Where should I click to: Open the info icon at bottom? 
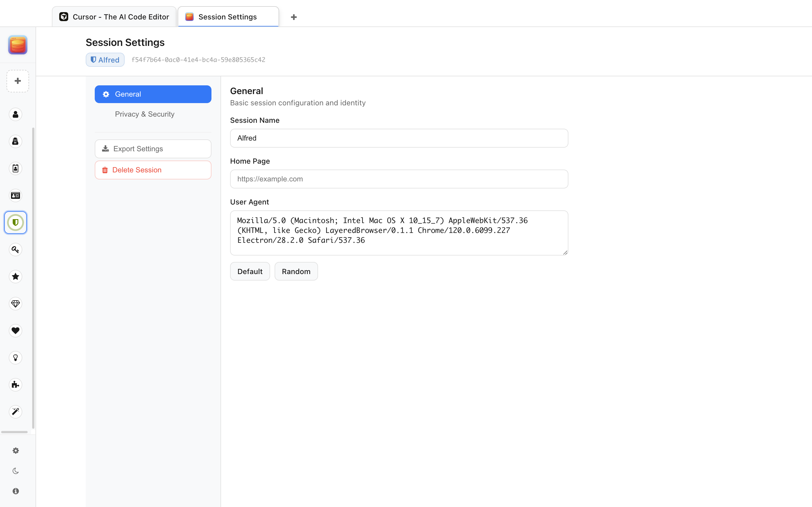[16, 491]
